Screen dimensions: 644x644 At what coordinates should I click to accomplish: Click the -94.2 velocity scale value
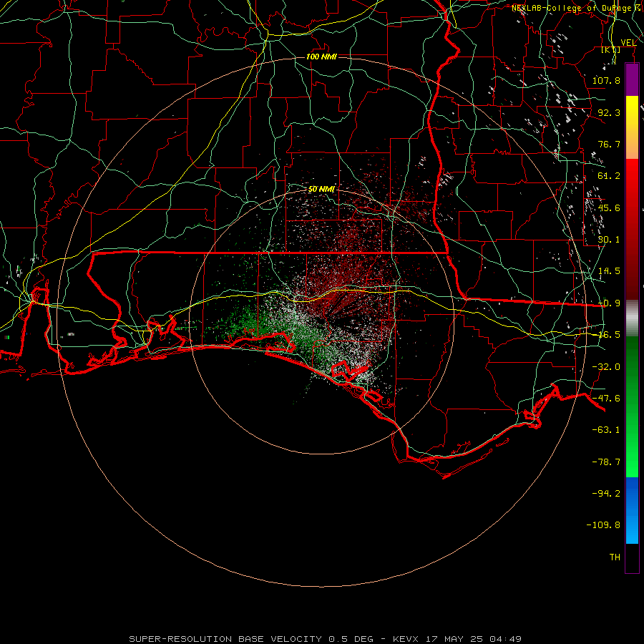point(606,494)
